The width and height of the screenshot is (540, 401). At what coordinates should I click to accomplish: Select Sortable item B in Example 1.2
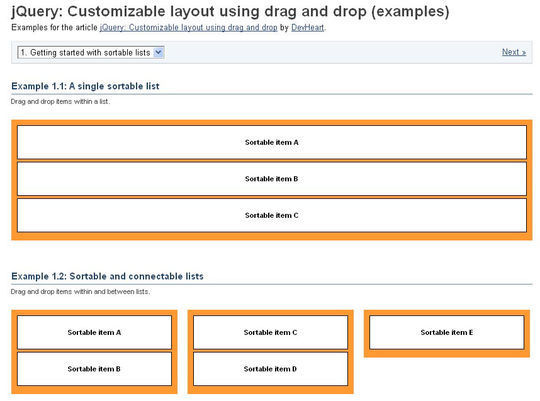pyautogui.click(x=94, y=369)
